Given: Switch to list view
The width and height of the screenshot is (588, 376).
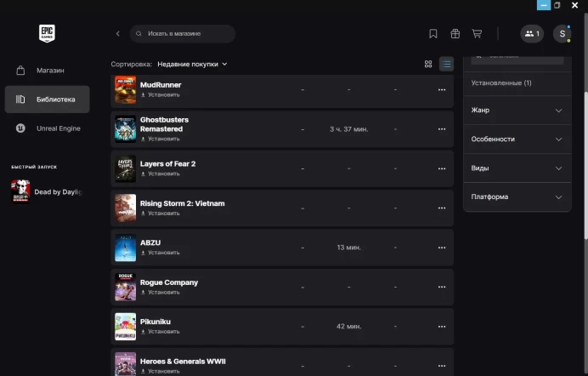Looking at the screenshot, I should click(x=446, y=64).
